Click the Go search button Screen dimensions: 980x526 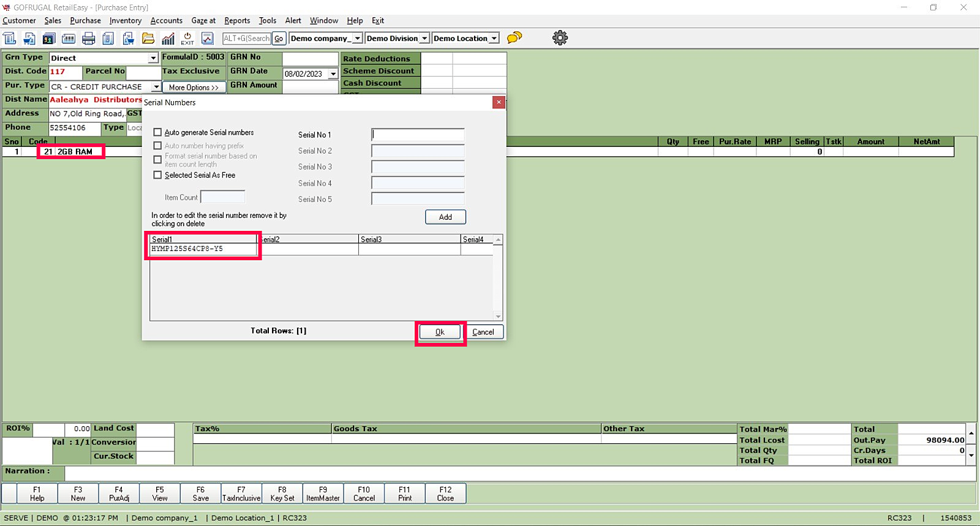point(279,39)
